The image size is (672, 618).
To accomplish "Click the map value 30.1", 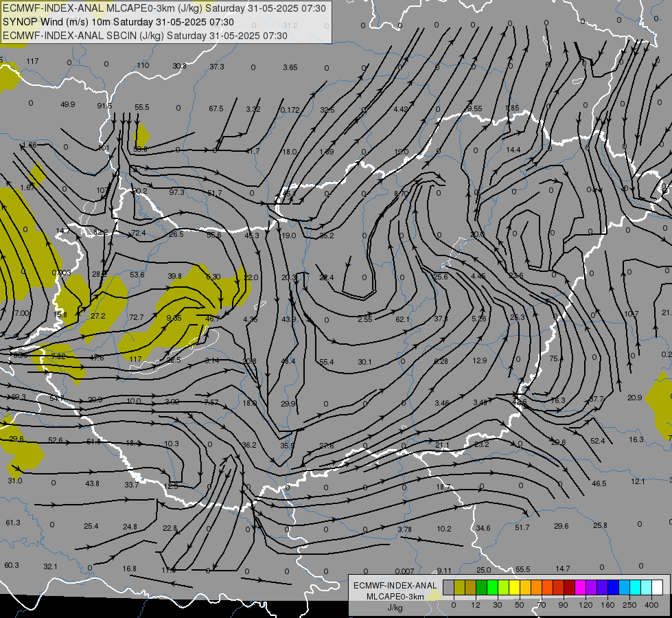I will click(364, 362).
